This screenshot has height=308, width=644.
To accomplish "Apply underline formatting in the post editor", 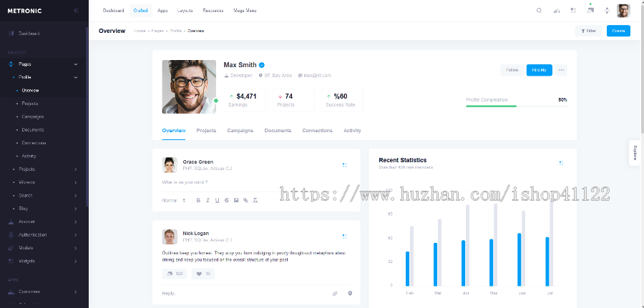I will [218, 201].
